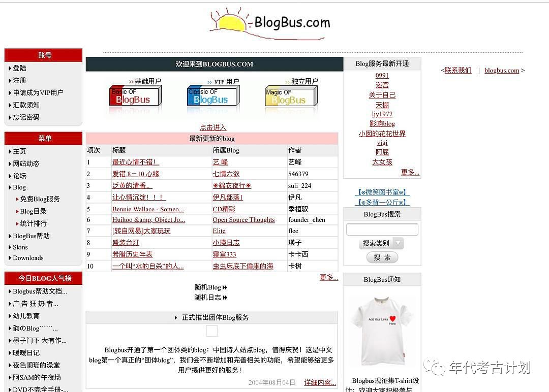The width and height of the screenshot is (549, 392).
Task: Click 随机Blog with double arrow
Action: click(210, 287)
